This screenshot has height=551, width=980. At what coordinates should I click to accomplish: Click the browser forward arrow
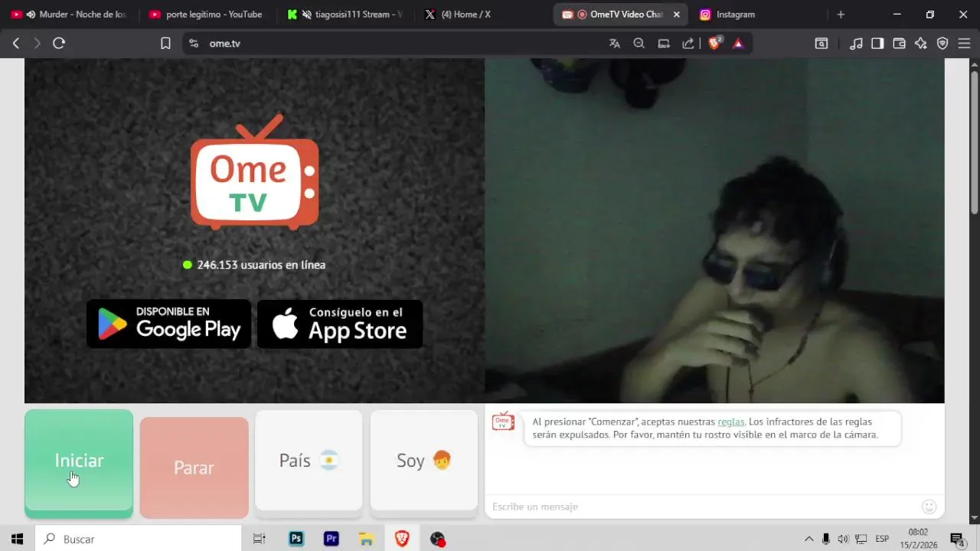(37, 44)
